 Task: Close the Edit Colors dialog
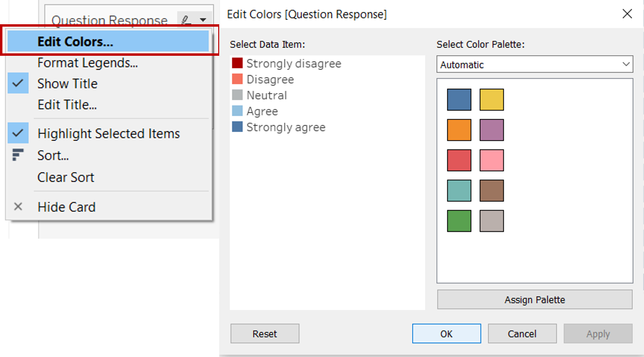[x=627, y=14]
